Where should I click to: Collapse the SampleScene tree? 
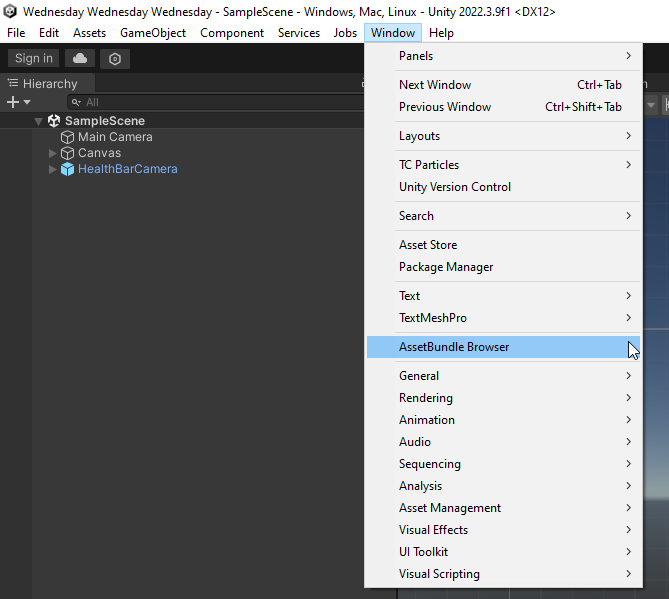[x=38, y=122]
